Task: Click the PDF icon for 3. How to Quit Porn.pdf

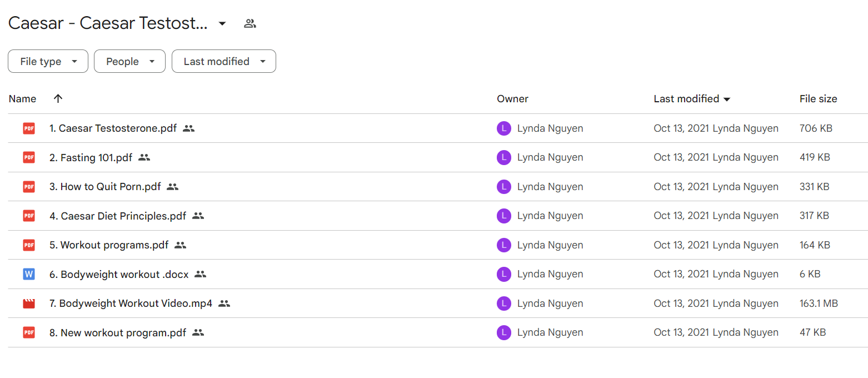Action: (29, 187)
